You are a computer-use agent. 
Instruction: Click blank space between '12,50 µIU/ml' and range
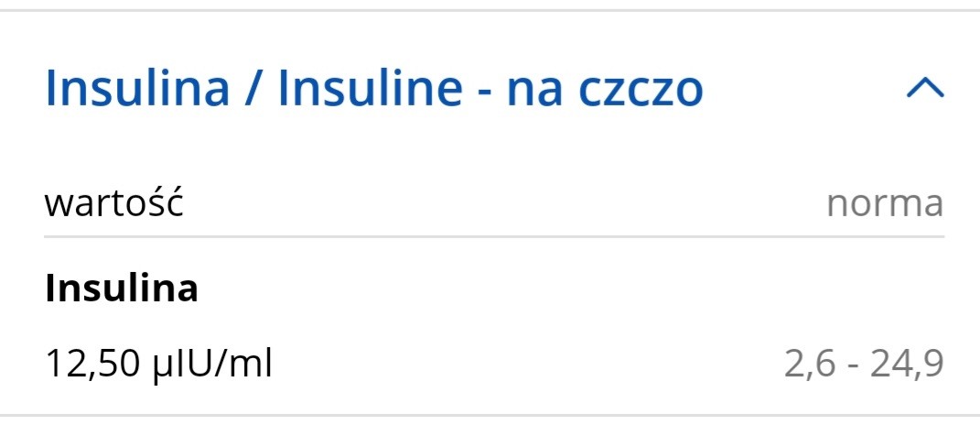tap(526, 365)
